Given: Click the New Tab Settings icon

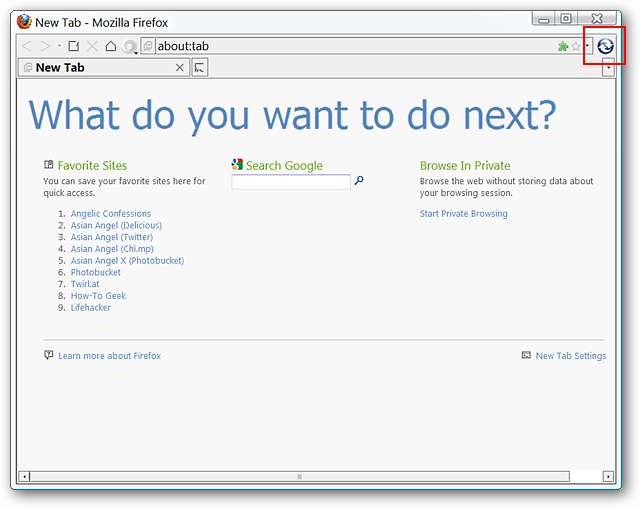Looking at the screenshot, I should (526, 355).
